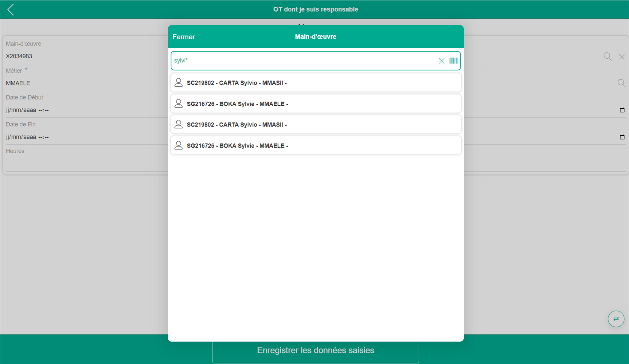Click person icon of first CARTA Sylvio
Image resolution: width=629 pixels, height=364 pixels.
click(x=178, y=83)
